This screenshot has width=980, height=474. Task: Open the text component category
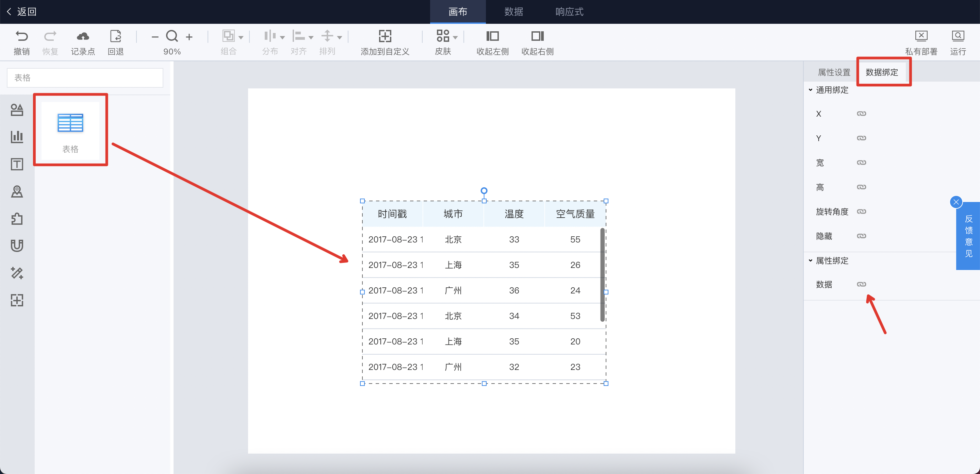[17, 164]
